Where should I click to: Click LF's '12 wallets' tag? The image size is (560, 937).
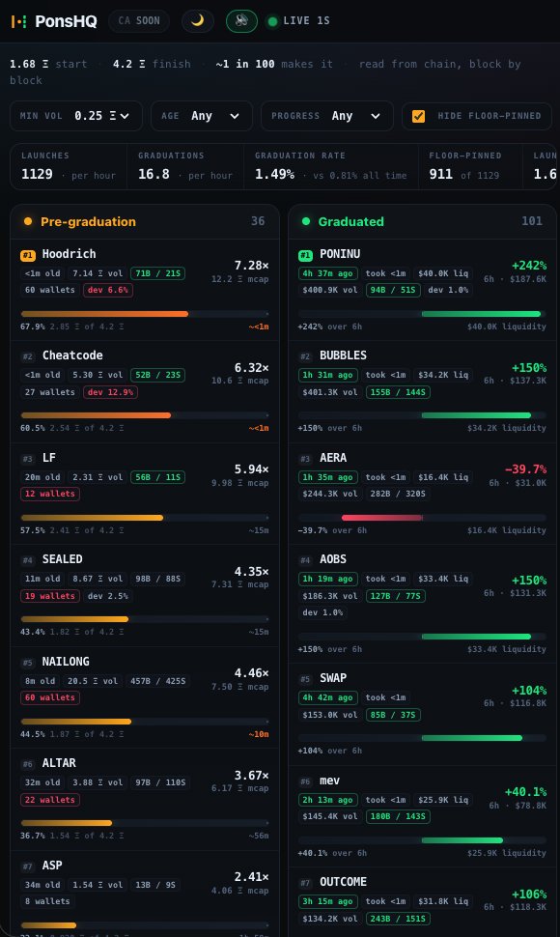pos(50,494)
